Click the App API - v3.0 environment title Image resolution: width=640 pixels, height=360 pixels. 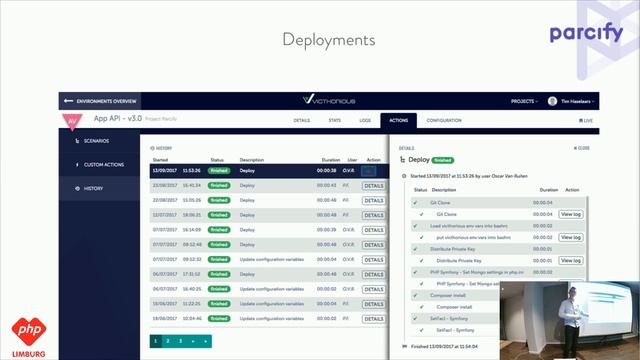pos(118,119)
